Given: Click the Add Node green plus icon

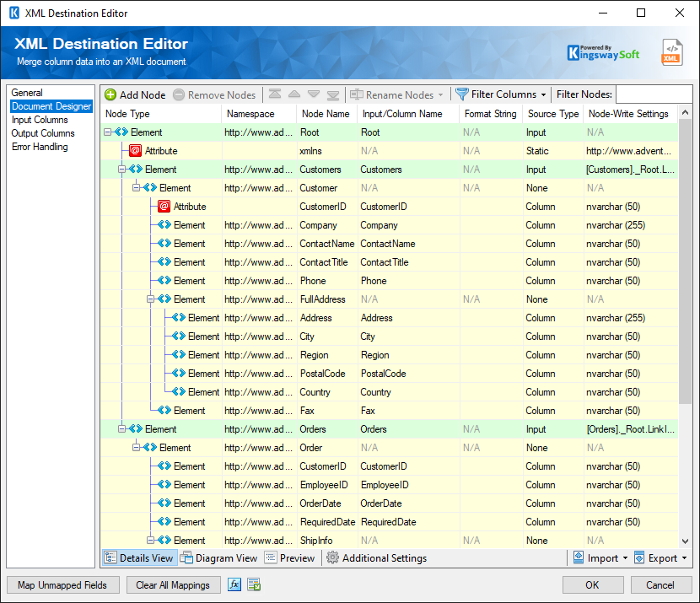Looking at the screenshot, I should (x=112, y=94).
